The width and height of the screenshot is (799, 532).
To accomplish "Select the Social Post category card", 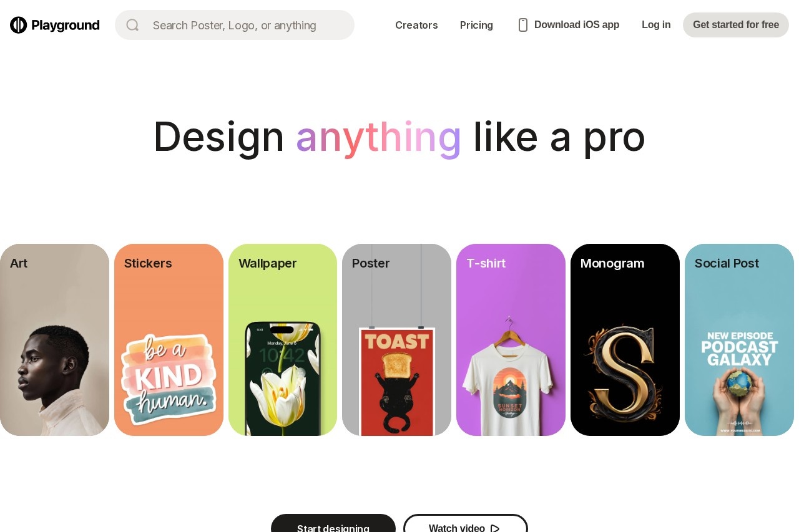I will pos(739,340).
